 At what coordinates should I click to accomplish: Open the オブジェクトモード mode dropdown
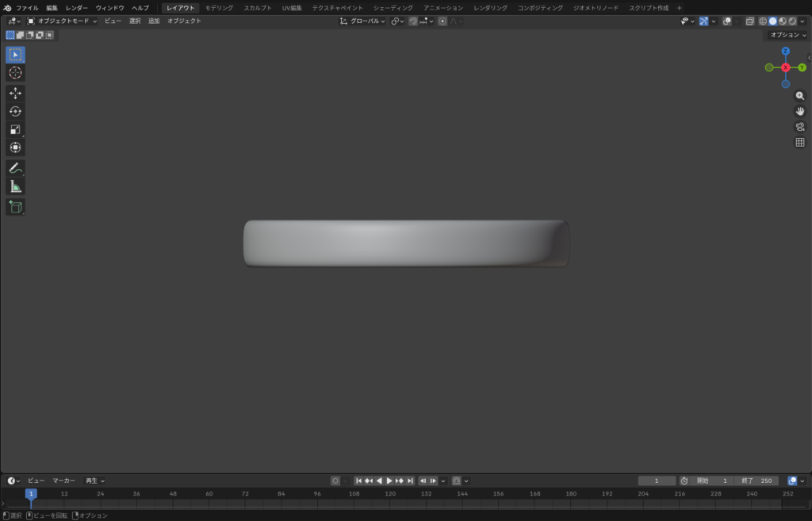pos(62,21)
